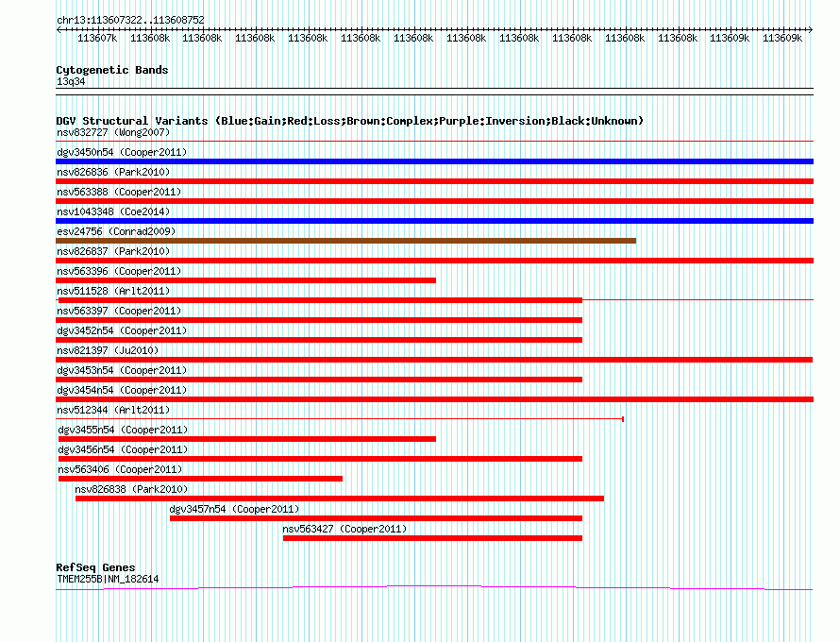Click the nsv821397 (Ju2010) label
The height and width of the screenshot is (642, 840).
coord(108,350)
